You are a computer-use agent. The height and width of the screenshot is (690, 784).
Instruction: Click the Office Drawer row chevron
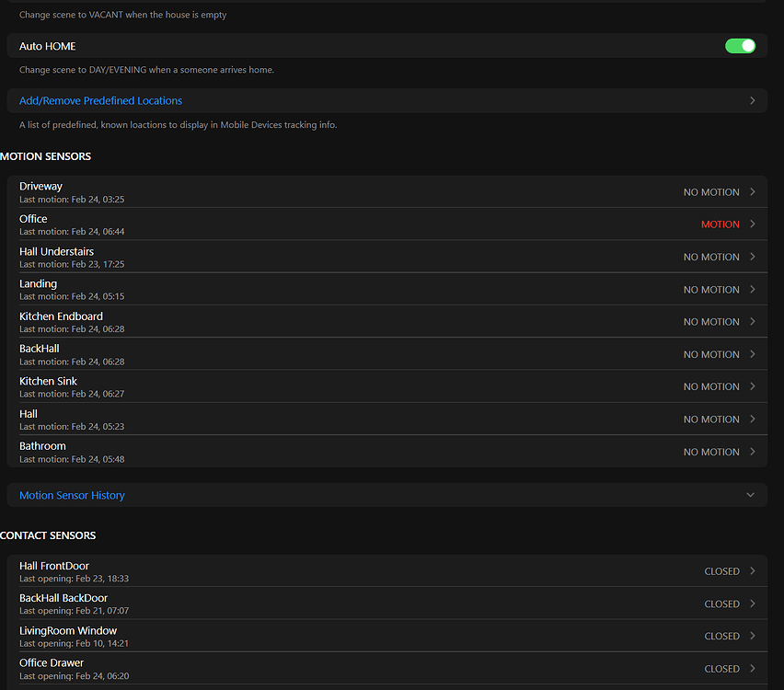[x=752, y=668]
